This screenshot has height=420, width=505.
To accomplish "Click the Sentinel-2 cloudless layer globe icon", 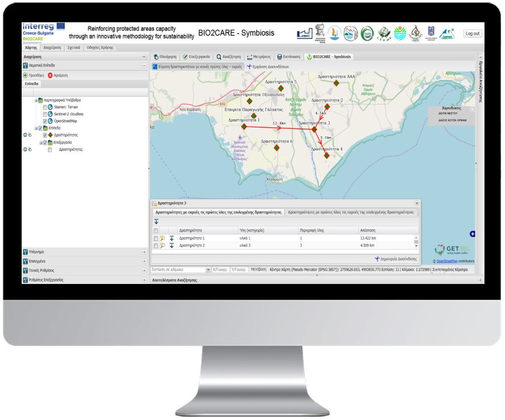I will (x=50, y=114).
